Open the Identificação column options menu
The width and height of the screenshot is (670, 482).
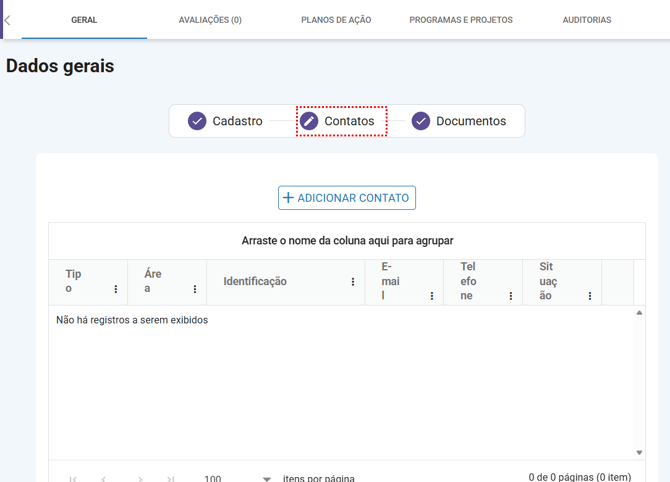(x=353, y=282)
